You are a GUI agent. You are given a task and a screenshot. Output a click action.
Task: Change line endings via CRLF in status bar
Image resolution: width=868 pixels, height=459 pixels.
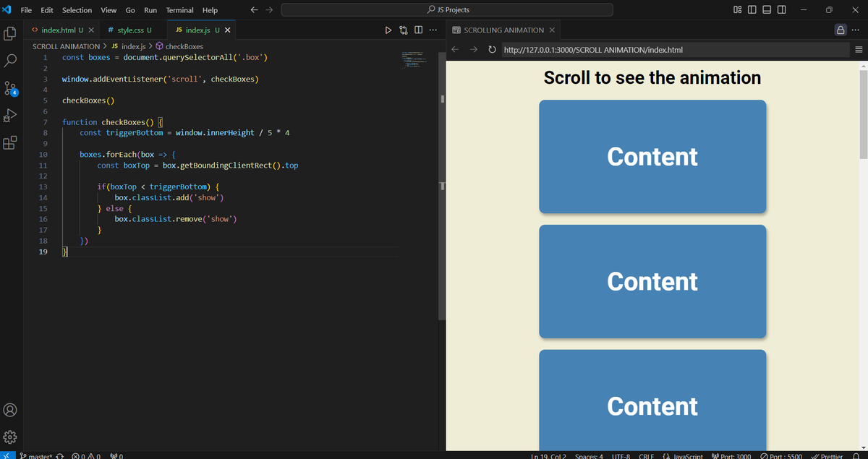click(x=647, y=456)
